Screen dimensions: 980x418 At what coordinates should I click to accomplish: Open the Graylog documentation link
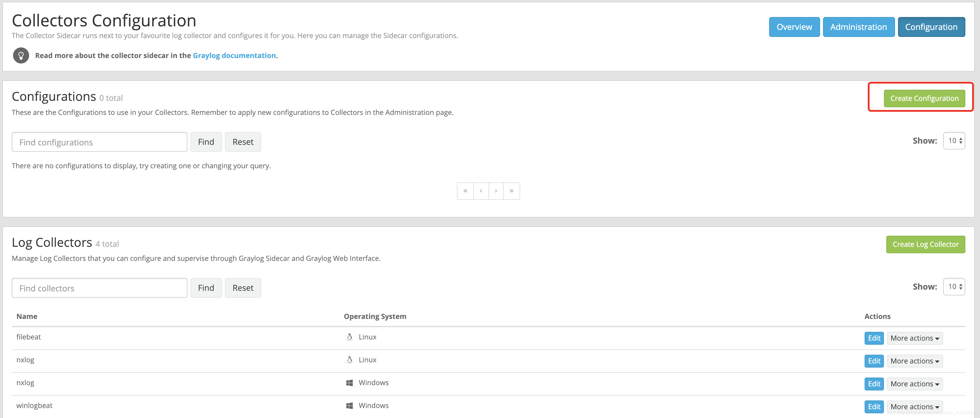tap(234, 56)
